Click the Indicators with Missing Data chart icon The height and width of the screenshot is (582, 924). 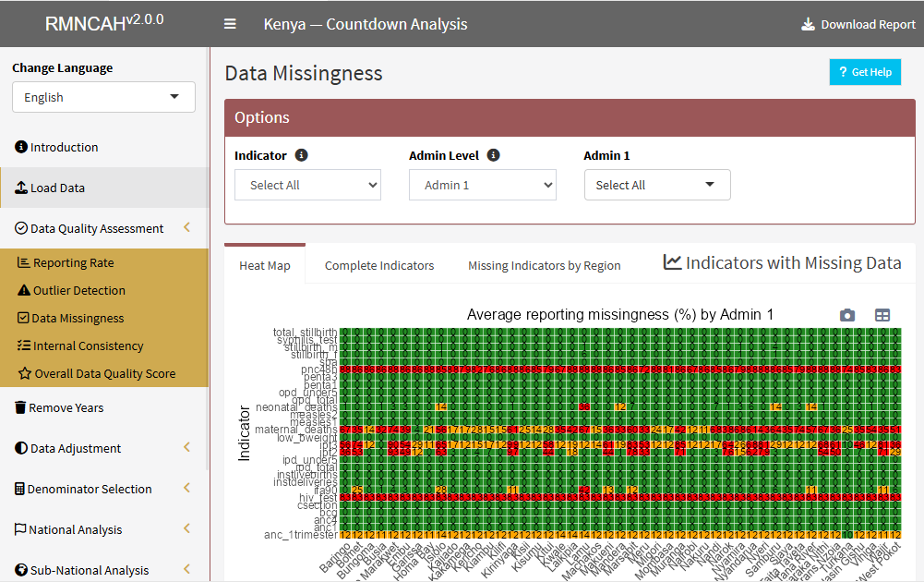672,262
